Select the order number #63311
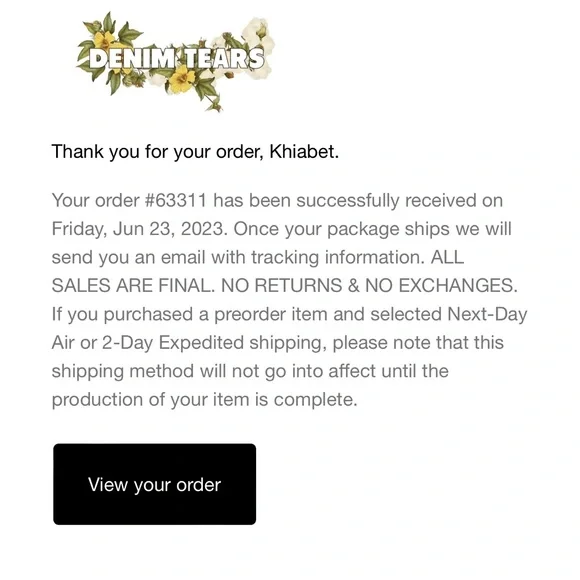Image resolution: width=580 pixels, height=580 pixels. tap(176, 200)
